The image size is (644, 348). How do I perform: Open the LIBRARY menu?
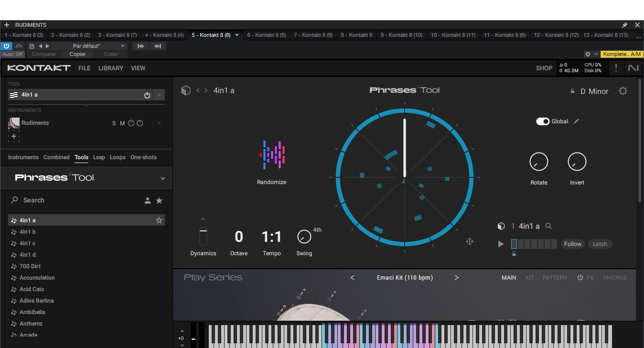[111, 68]
